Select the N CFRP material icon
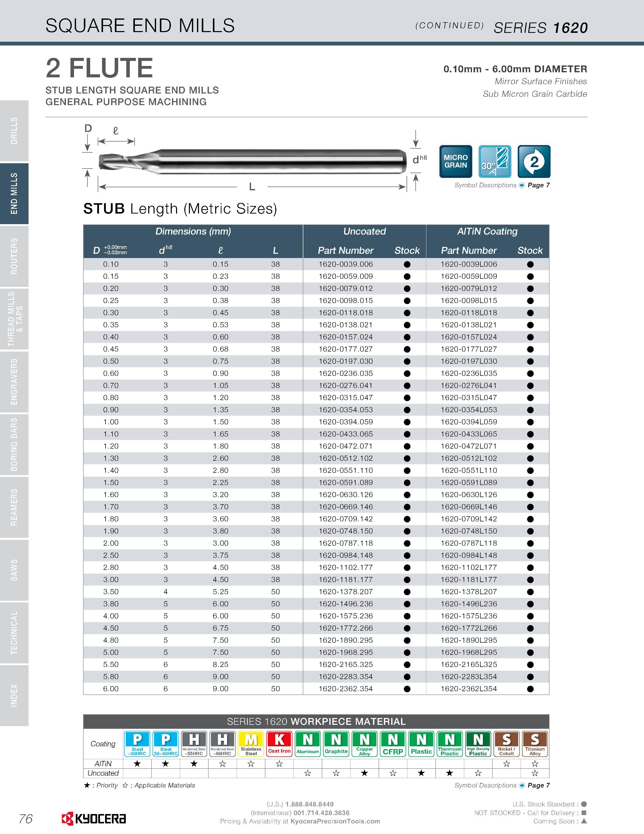 click(x=393, y=744)
